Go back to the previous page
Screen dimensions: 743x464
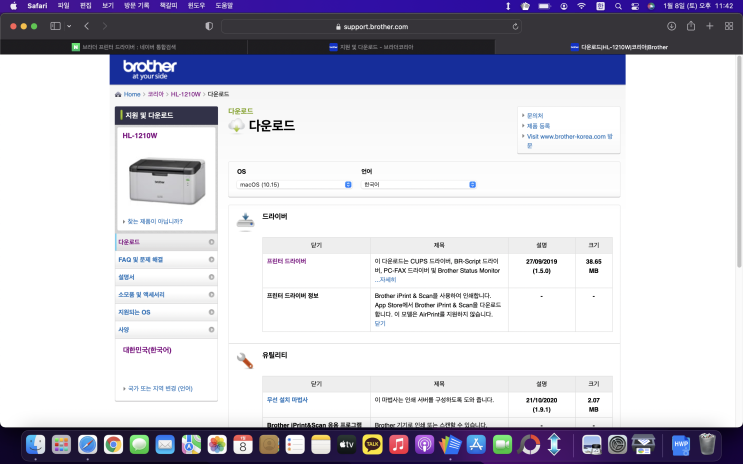tap(87, 26)
